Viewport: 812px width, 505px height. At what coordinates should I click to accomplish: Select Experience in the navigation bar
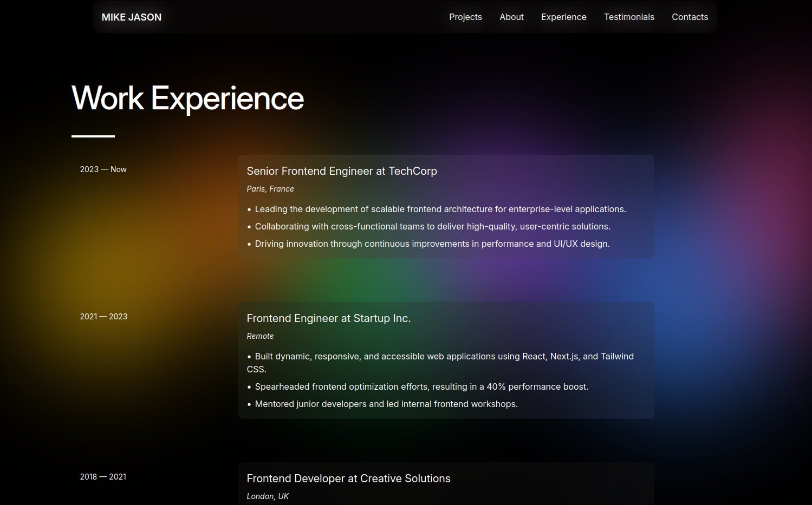click(563, 17)
